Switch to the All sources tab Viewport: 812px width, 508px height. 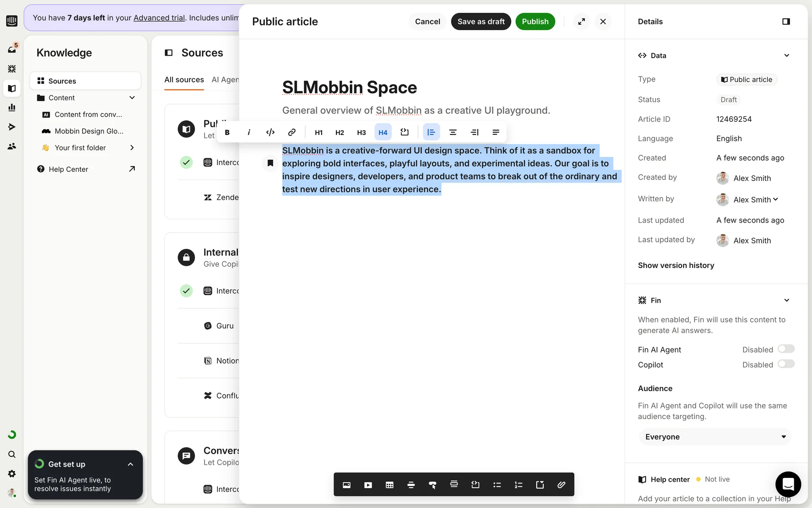click(x=184, y=80)
